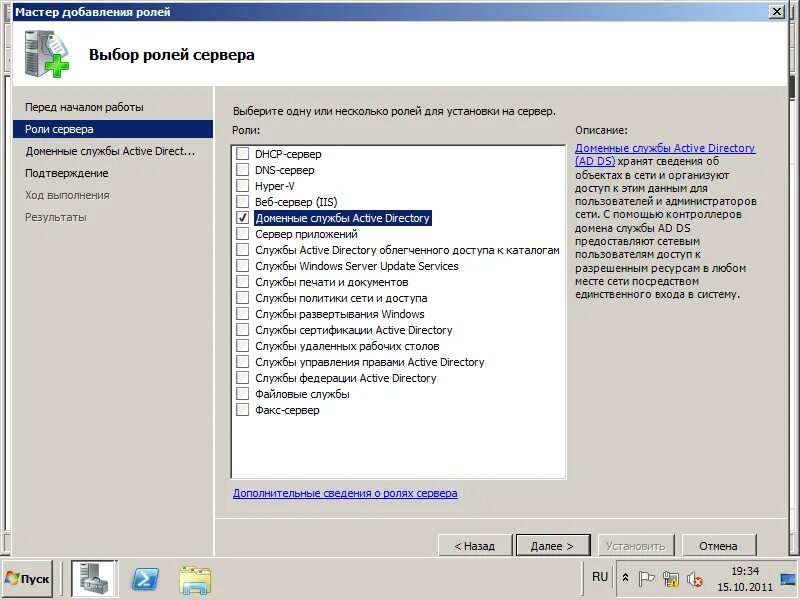Click the add roles wizard server icon
This screenshot has width=800, height=600.
[46, 54]
